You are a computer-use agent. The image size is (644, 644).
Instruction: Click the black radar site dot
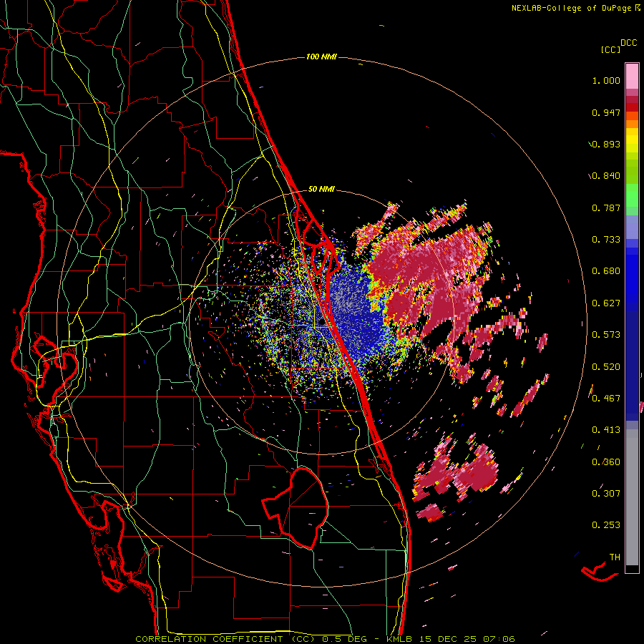coord(321,323)
